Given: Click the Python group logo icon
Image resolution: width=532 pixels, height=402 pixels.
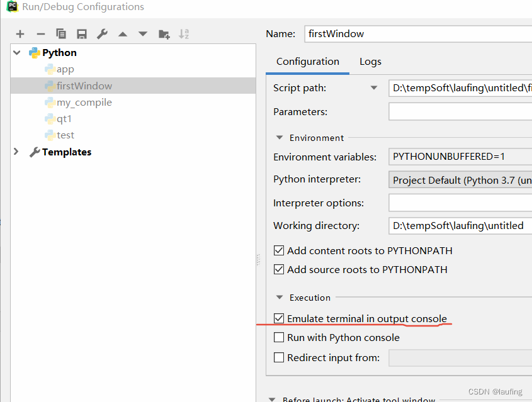Looking at the screenshot, I should [x=35, y=53].
